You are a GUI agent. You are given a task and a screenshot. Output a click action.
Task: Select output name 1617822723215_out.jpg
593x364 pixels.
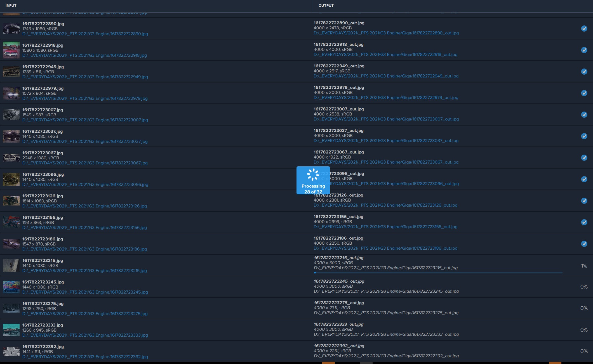[339, 258]
